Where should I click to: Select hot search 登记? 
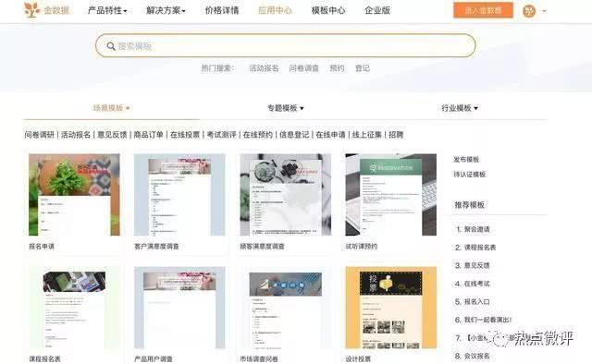pyautogui.click(x=362, y=68)
